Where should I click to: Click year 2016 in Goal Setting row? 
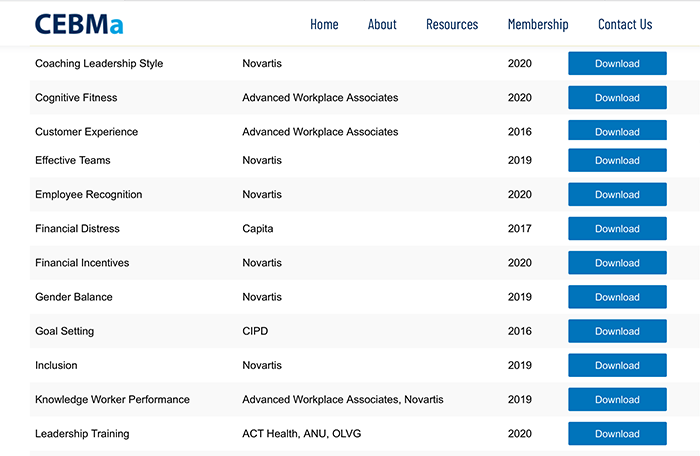point(520,331)
